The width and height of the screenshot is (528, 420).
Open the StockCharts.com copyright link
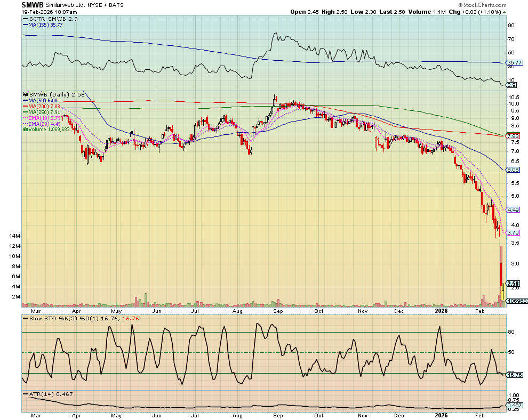(x=482, y=5)
